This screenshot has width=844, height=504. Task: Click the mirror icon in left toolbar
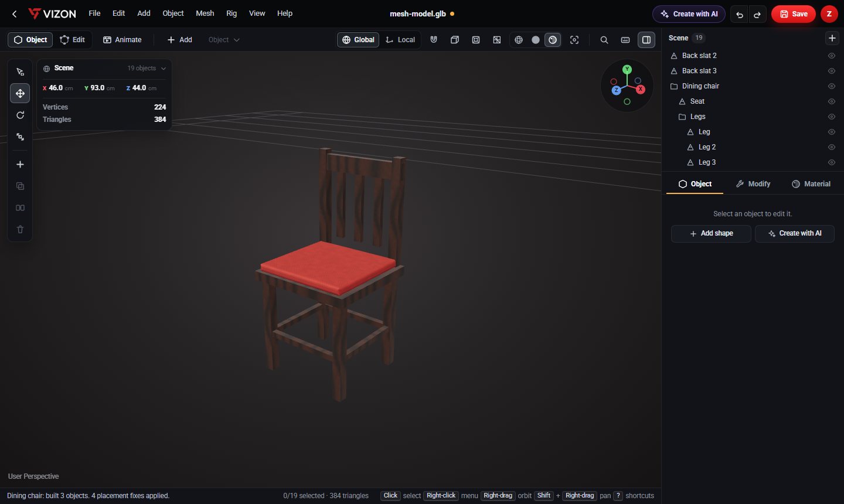point(20,208)
